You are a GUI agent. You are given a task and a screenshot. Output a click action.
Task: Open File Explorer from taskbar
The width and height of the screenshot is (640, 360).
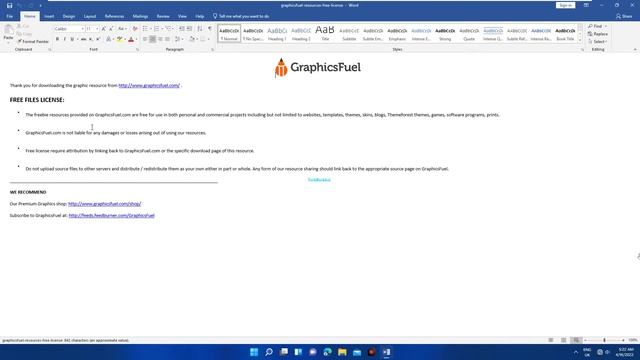pos(342,352)
